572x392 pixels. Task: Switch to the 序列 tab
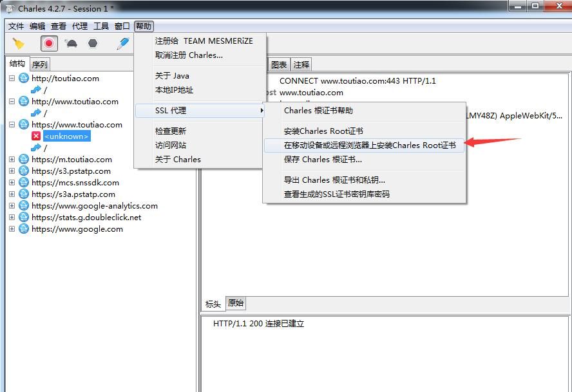pos(40,64)
